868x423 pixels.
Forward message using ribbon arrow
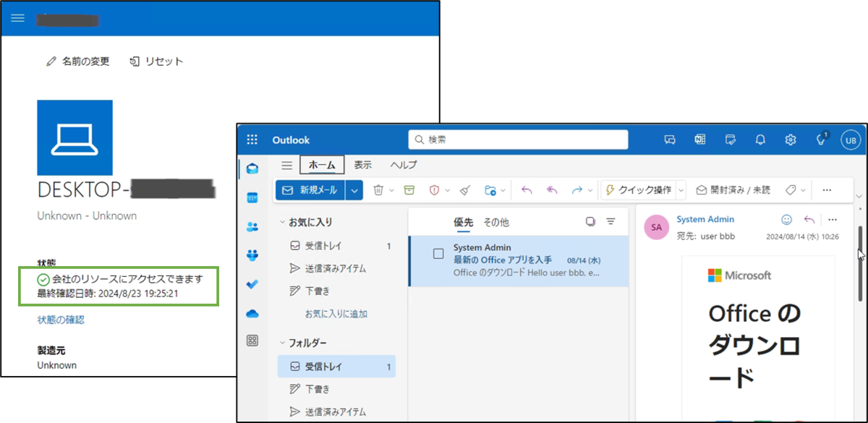tap(577, 190)
